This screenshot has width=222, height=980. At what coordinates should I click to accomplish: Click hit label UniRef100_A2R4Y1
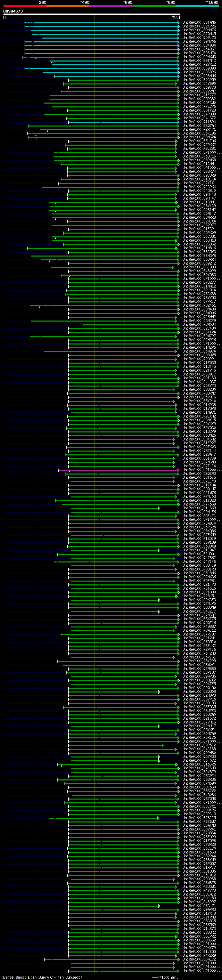[199, 129]
